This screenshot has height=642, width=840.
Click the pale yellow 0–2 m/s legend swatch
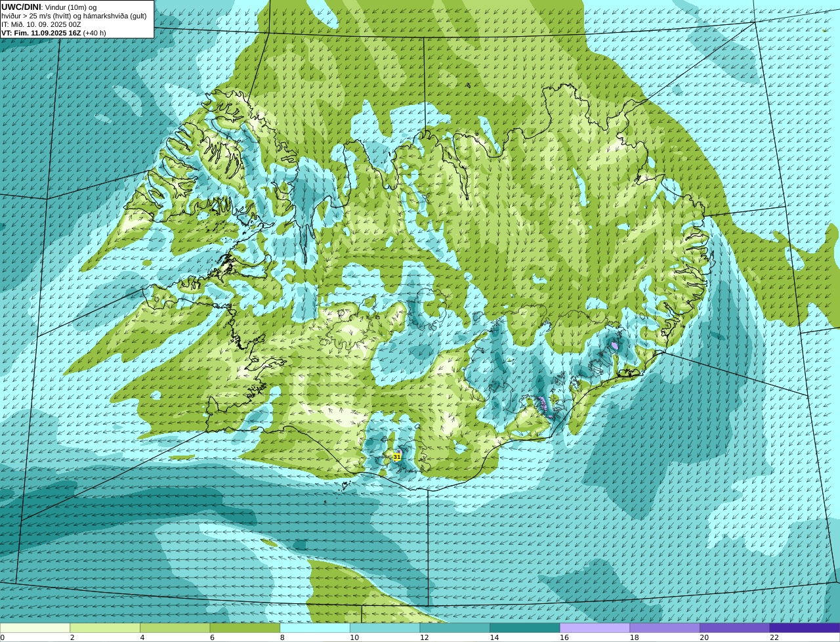click(35, 628)
